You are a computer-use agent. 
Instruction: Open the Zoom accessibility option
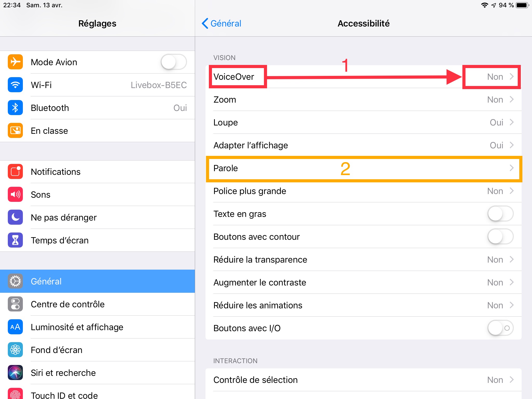point(363,99)
